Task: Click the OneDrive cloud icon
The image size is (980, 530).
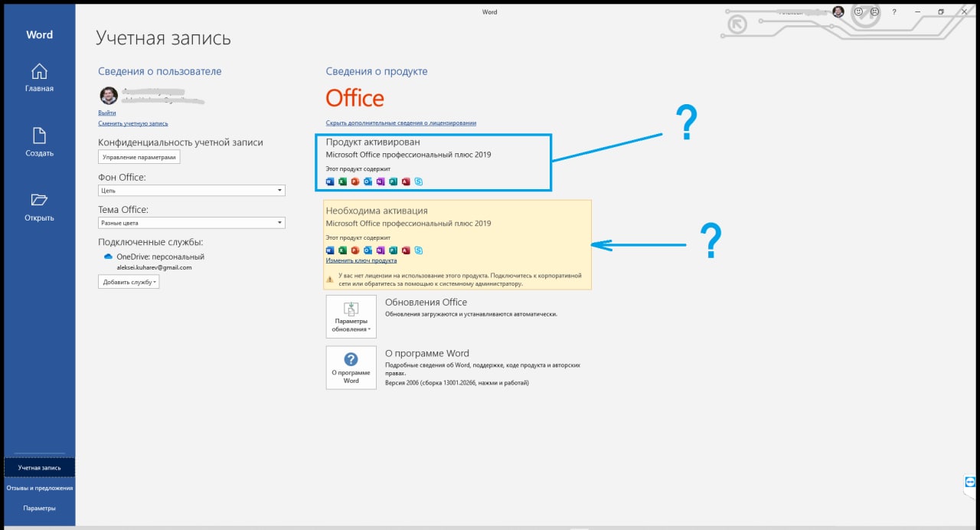Action: 108,257
